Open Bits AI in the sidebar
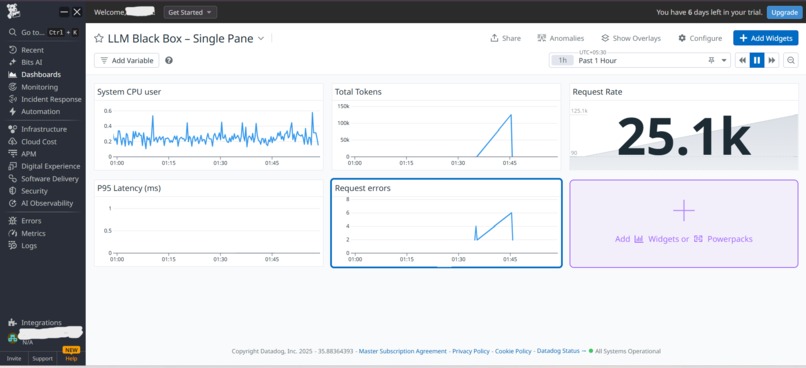 pyautogui.click(x=31, y=62)
